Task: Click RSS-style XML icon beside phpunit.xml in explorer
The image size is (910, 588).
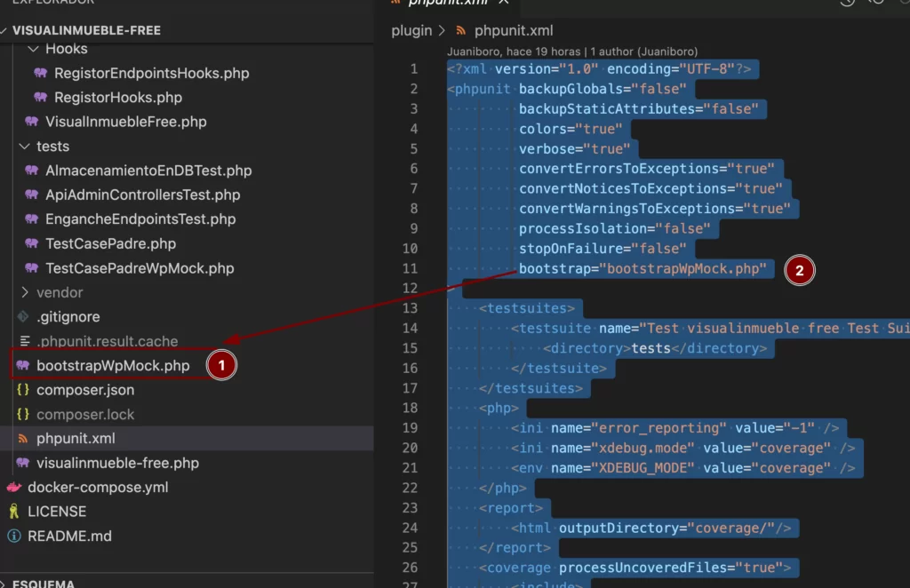Action: 22,439
